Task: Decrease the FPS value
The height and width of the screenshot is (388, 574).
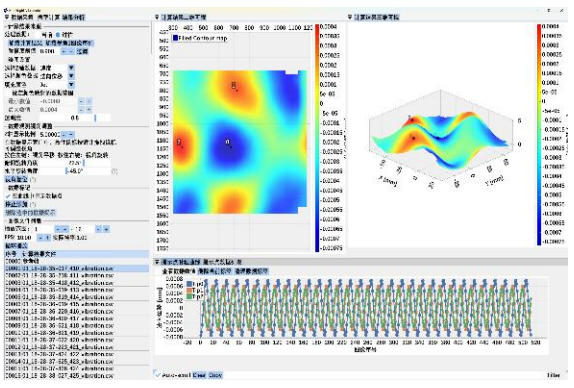Action: coord(40,238)
